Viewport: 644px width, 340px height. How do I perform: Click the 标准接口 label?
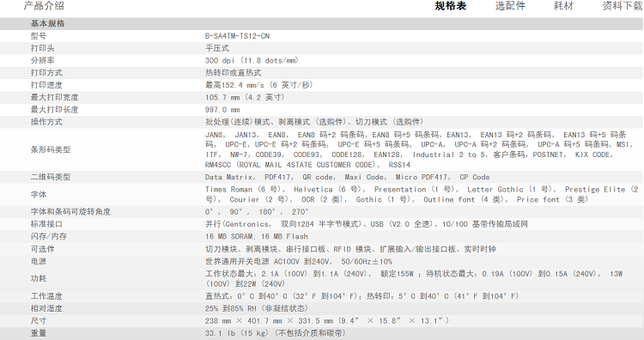point(46,224)
